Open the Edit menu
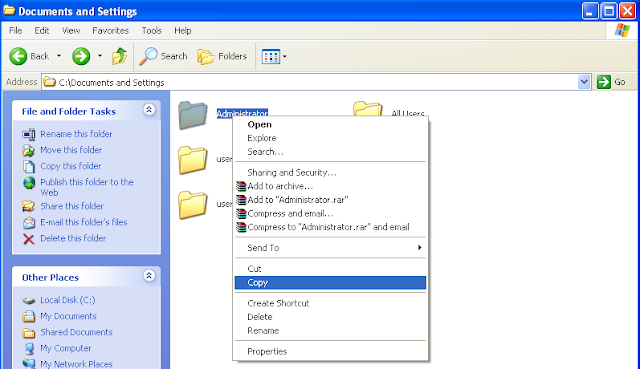Image resolution: width=640 pixels, height=369 pixels. (42, 31)
